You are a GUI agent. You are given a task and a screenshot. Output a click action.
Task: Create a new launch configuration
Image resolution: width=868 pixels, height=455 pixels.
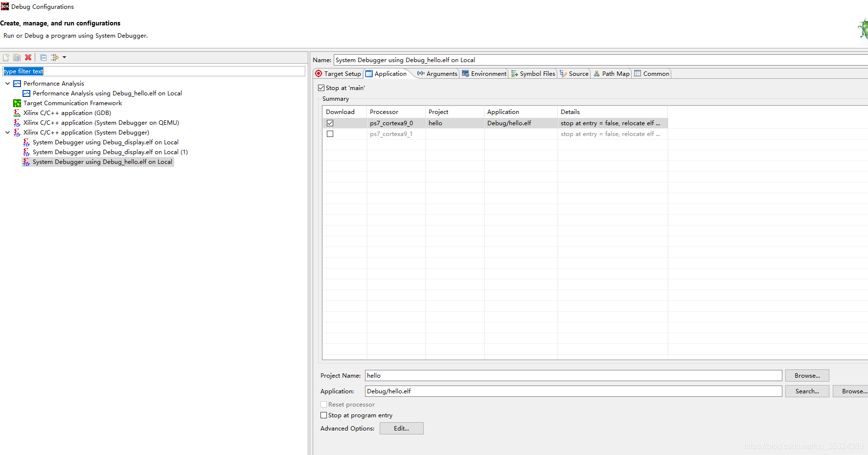pos(5,57)
